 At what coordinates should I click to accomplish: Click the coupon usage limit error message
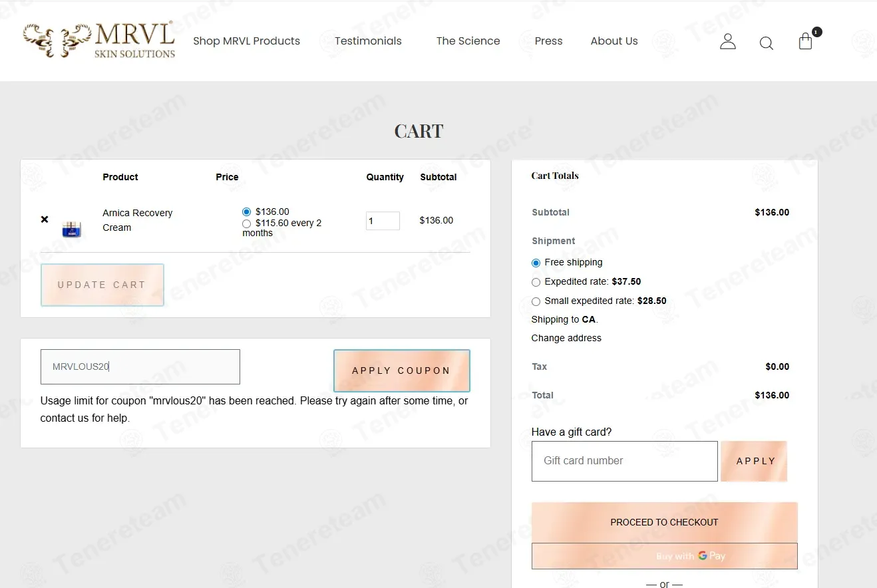[x=254, y=410]
